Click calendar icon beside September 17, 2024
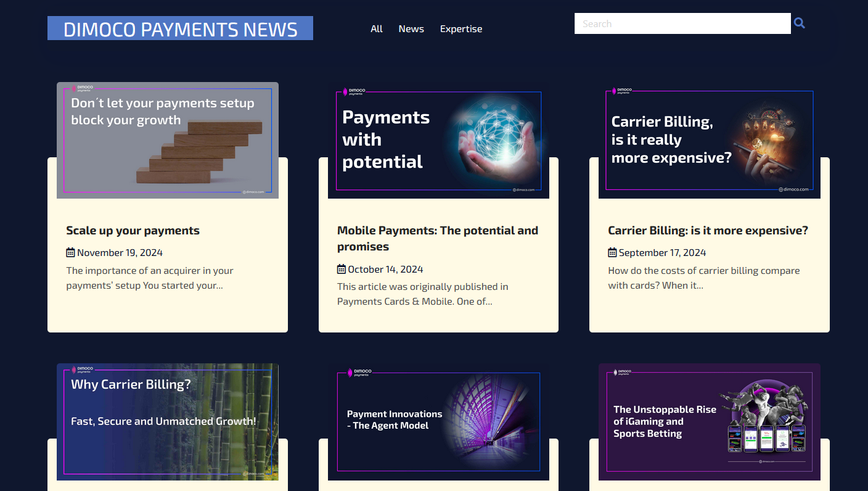This screenshot has width=868, height=491. tap(612, 252)
